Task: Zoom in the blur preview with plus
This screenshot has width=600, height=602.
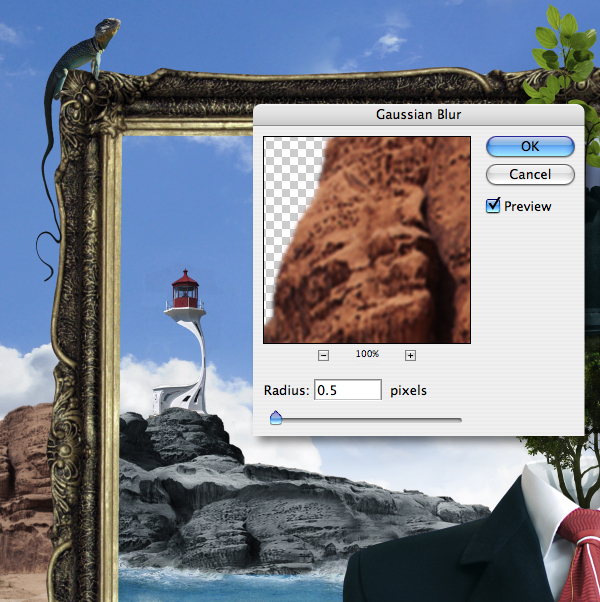Action: (x=410, y=356)
